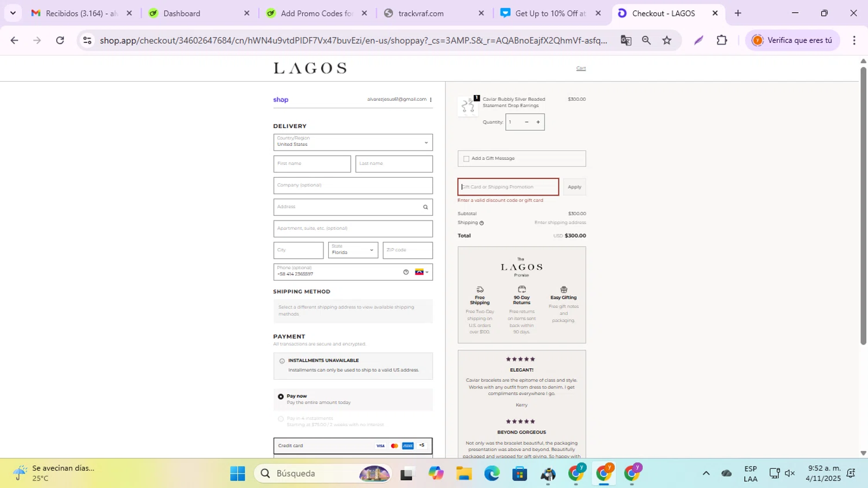Click the Cart link
The width and height of the screenshot is (868, 488).
[x=581, y=68]
